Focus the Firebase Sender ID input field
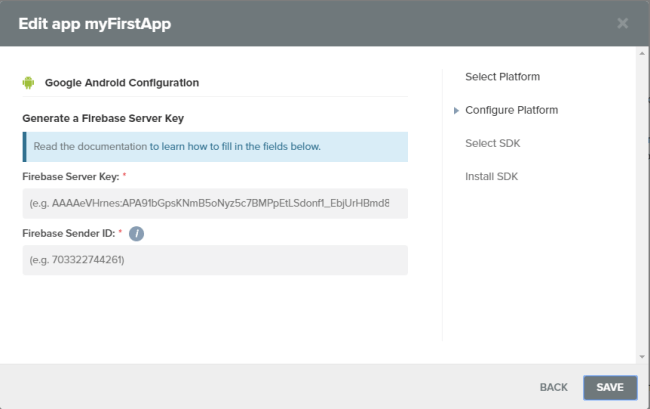 click(x=215, y=260)
